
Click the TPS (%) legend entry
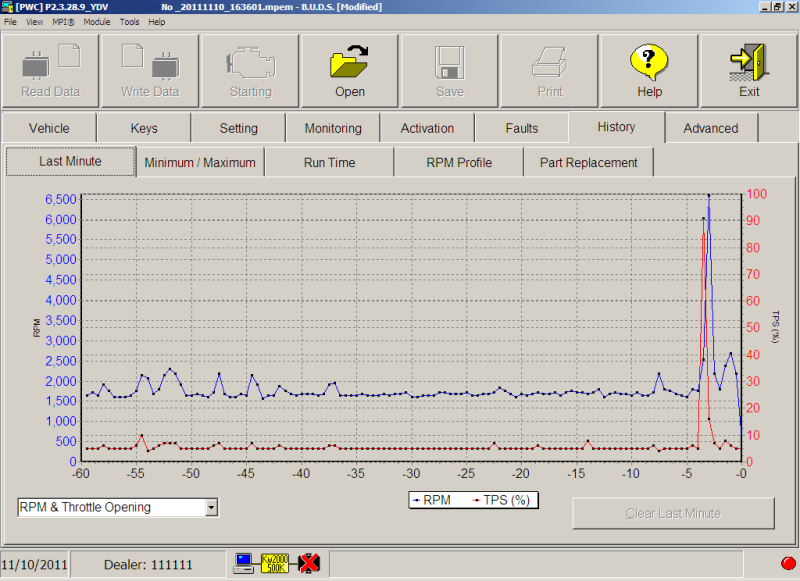502,500
